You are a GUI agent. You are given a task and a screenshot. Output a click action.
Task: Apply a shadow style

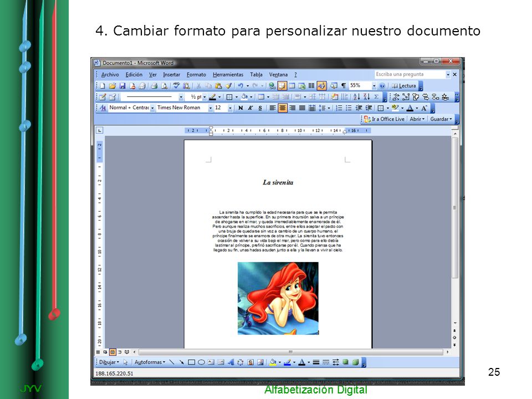pyautogui.click(x=345, y=362)
